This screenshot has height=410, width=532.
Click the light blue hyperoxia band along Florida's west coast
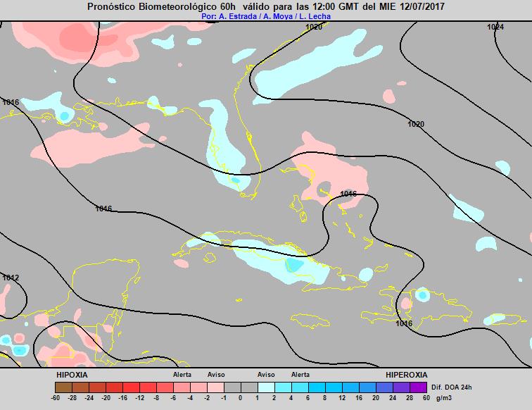(222, 146)
